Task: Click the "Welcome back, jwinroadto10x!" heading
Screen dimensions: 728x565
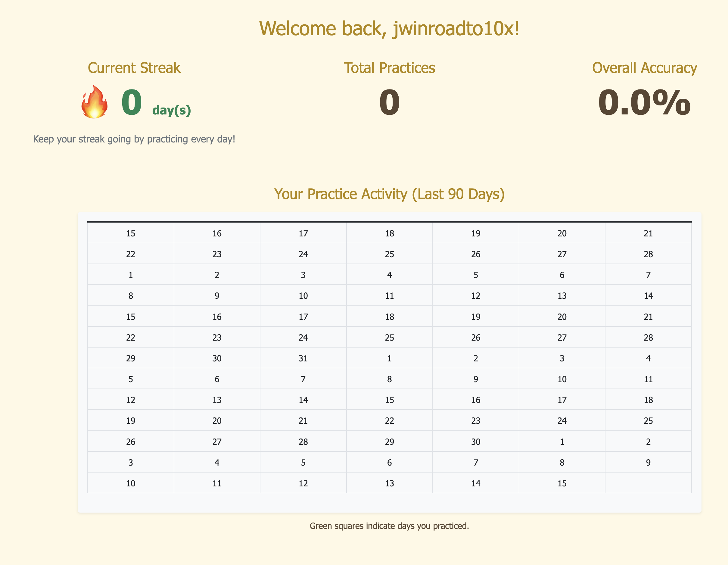Action: (389, 28)
